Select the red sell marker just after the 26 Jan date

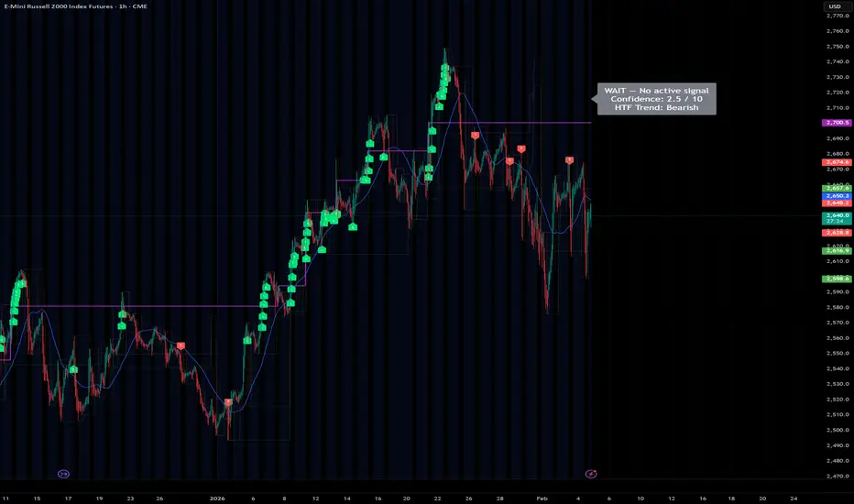(x=475, y=135)
